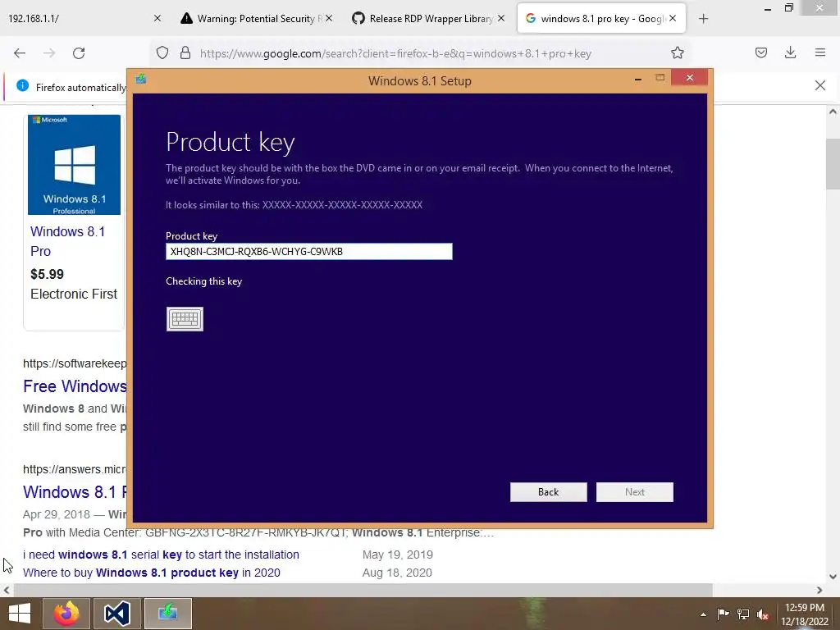The width and height of the screenshot is (840, 630).
Task: Close the 192.168.1.1 tab
Action: coord(157,18)
